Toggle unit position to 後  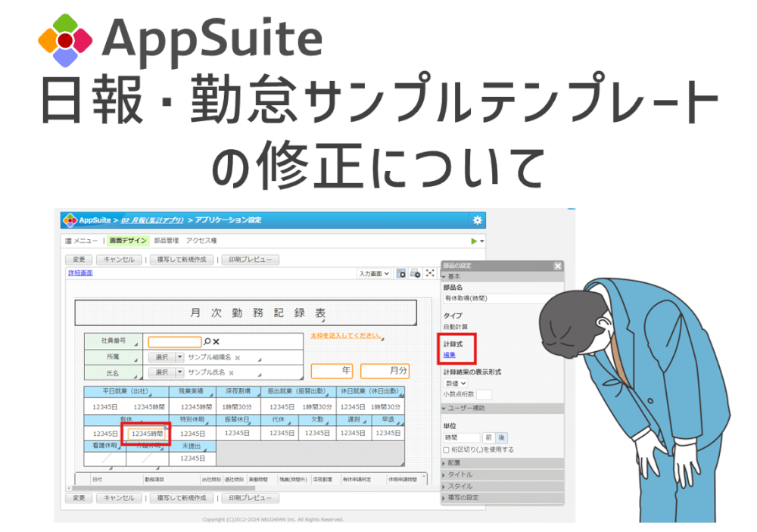coord(501,437)
